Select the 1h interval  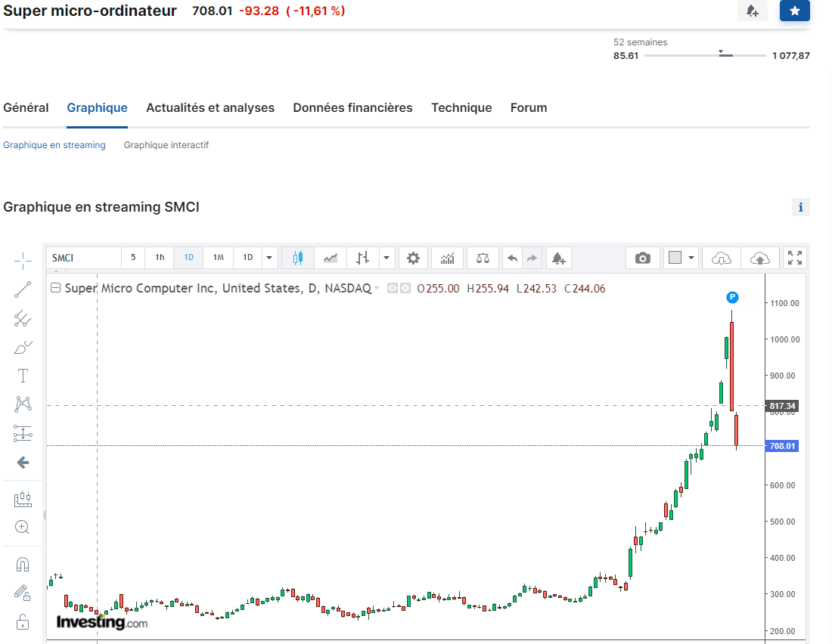coord(160,258)
